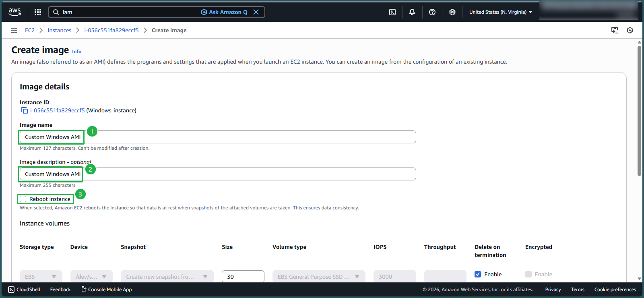The width and height of the screenshot is (644, 298).
Task: Open the AWS home logo
Action: (14, 12)
